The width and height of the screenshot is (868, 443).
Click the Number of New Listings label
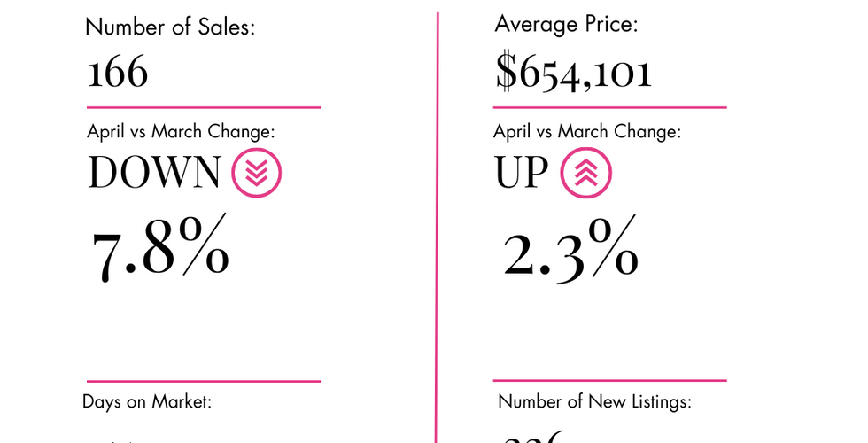(594, 401)
